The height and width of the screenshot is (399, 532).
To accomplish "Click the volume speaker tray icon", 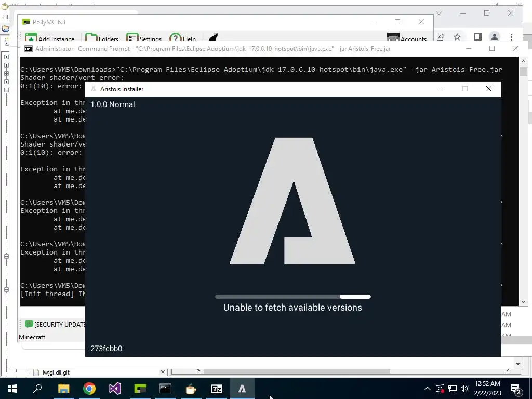I will [464, 389].
